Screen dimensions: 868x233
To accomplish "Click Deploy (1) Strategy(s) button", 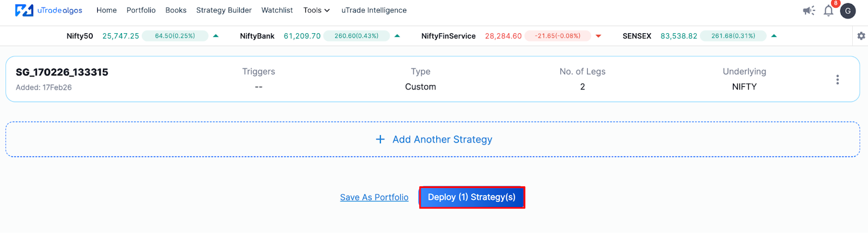I will (x=471, y=197).
